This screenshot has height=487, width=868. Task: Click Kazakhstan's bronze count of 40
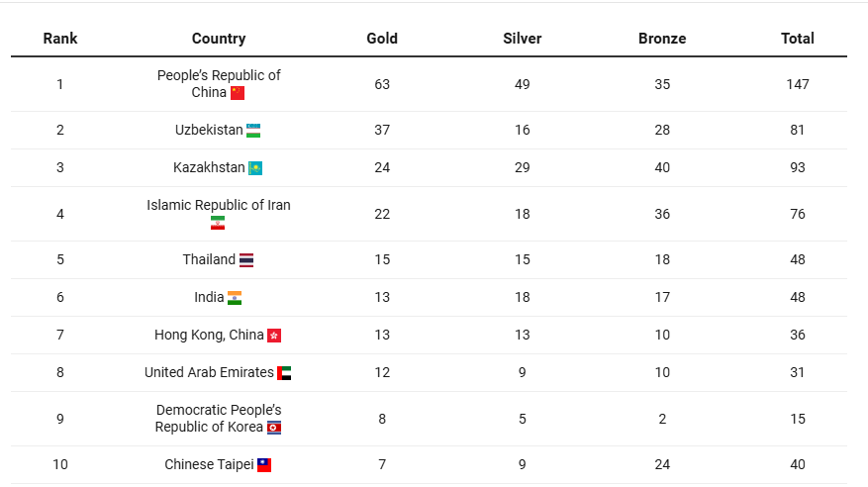pyautogui.click(x=662, y=167)
